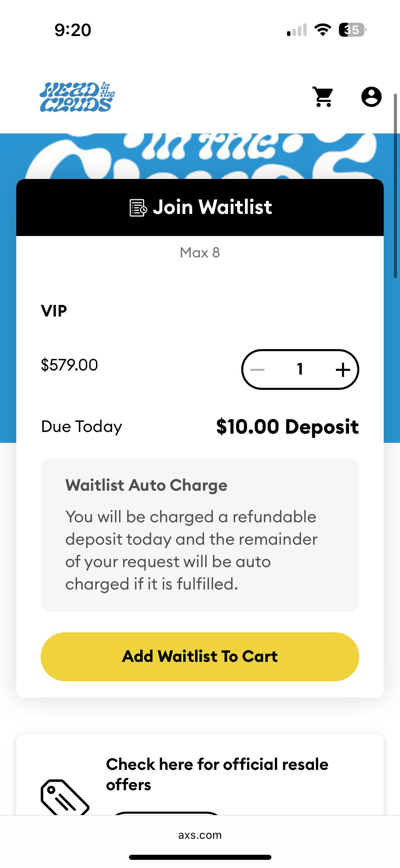Select the VIP ticket type label
The height and width of the screenshot is (868, 400).
54,311
